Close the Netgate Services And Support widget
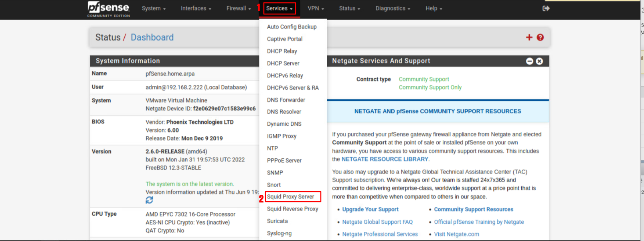 point(539,61)
